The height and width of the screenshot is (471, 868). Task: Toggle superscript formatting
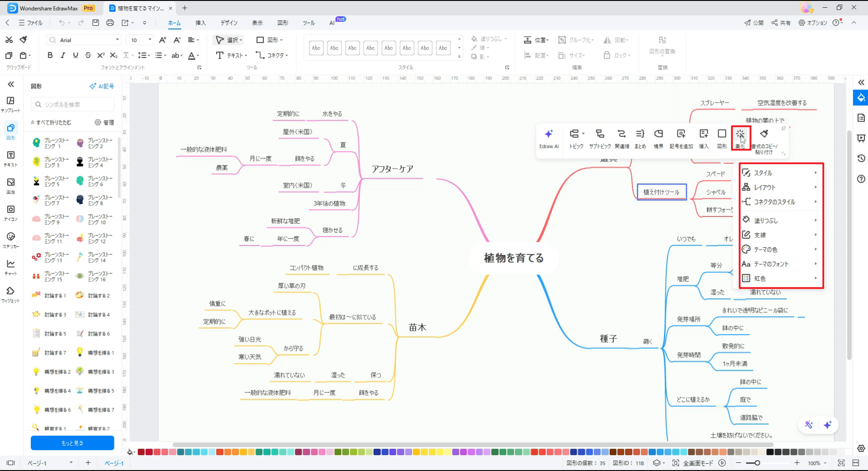(x=100, y=55)
